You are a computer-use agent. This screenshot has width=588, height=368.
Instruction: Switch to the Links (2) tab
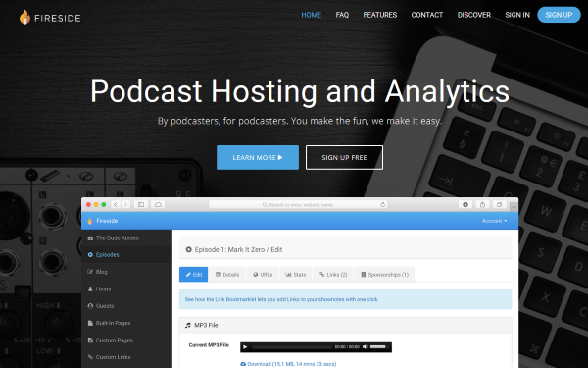[x=333, y=275]
